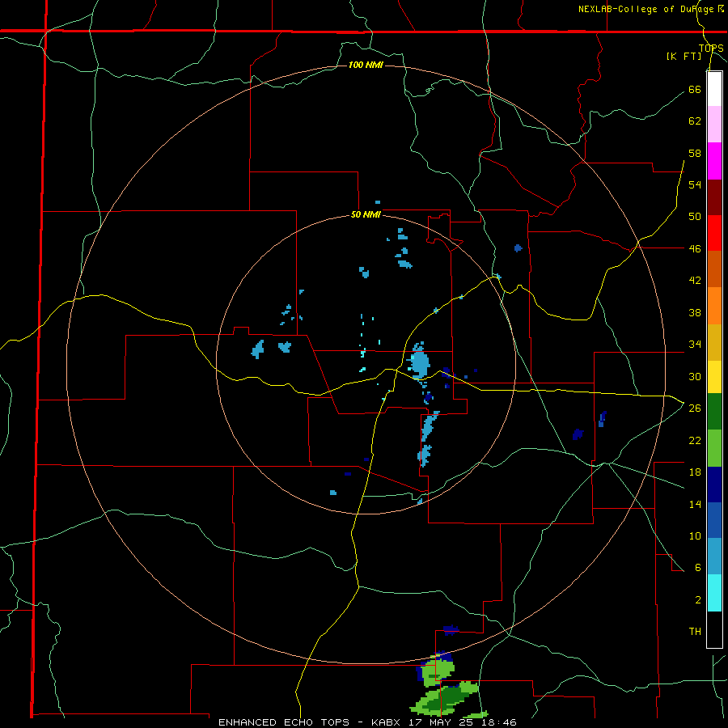Image resolution: width=728 pixels, height=728 pixels.
Task: Click the '6' legend value
Action: [698, 568]
